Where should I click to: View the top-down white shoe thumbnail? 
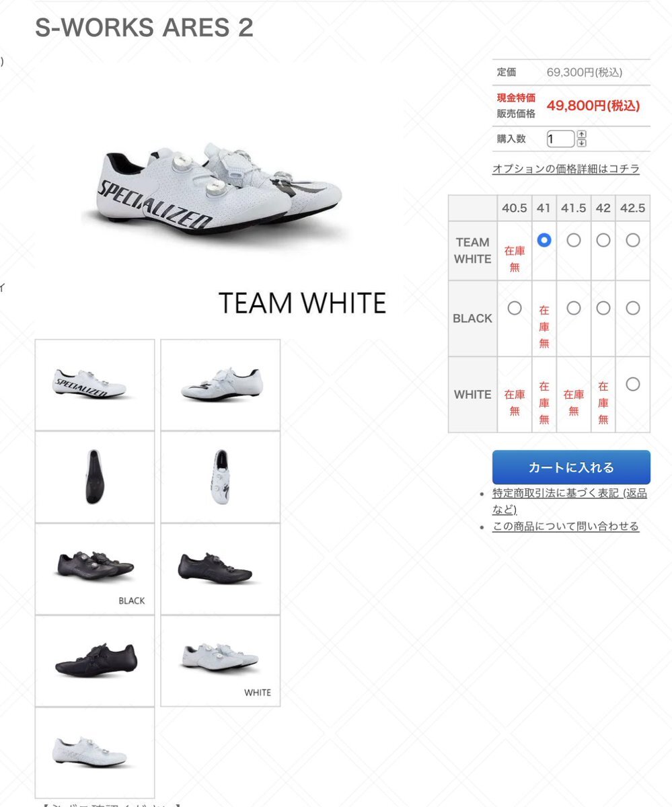click(221, 477)
